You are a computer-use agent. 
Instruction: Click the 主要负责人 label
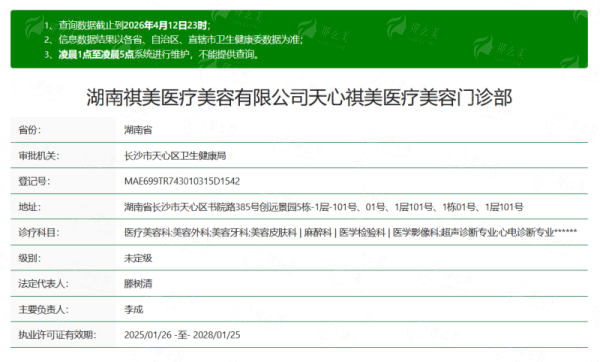(43, 309)
